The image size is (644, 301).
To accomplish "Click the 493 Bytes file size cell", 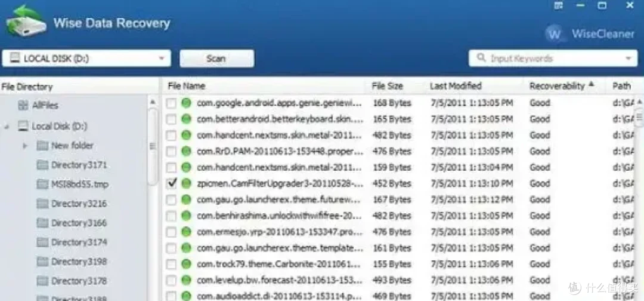I will [x=392, y=281].
